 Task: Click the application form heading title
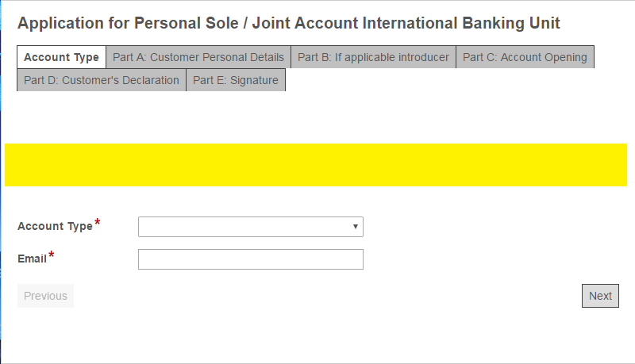tap(288, 23)
